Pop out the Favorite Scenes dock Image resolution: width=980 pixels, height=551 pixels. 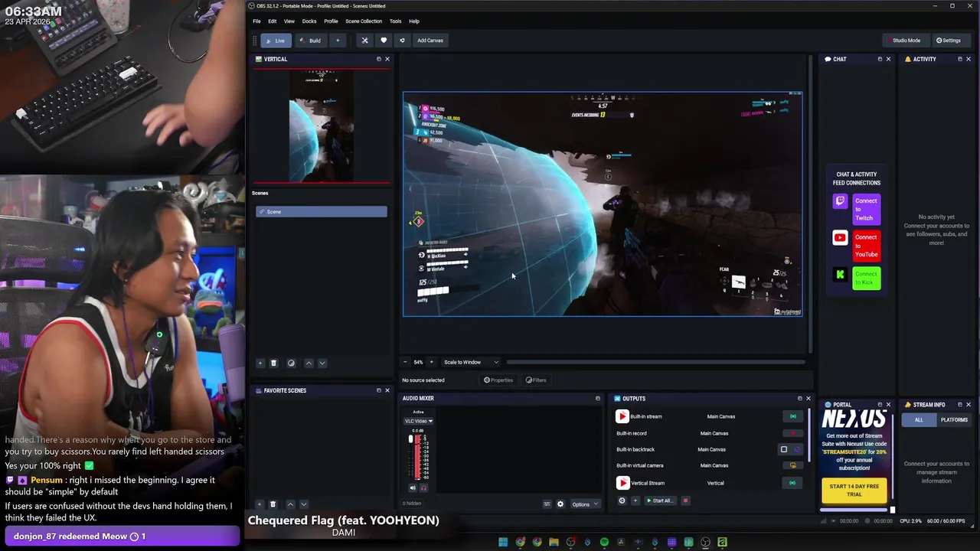pos(378,390)
